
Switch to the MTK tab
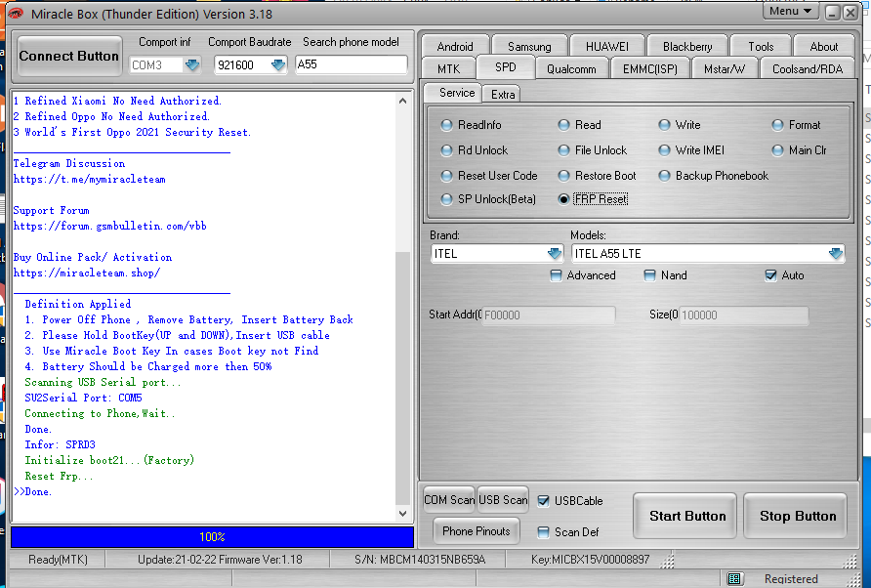449,69
